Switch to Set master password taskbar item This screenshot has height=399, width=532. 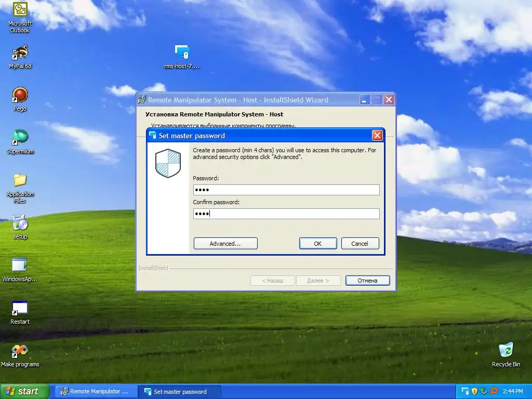point(180,392)
